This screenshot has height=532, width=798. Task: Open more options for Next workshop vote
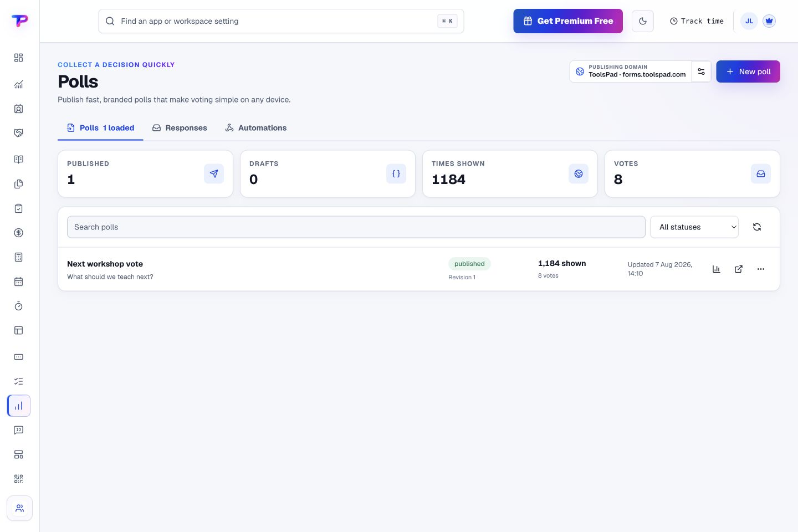[x=761, y=269]
